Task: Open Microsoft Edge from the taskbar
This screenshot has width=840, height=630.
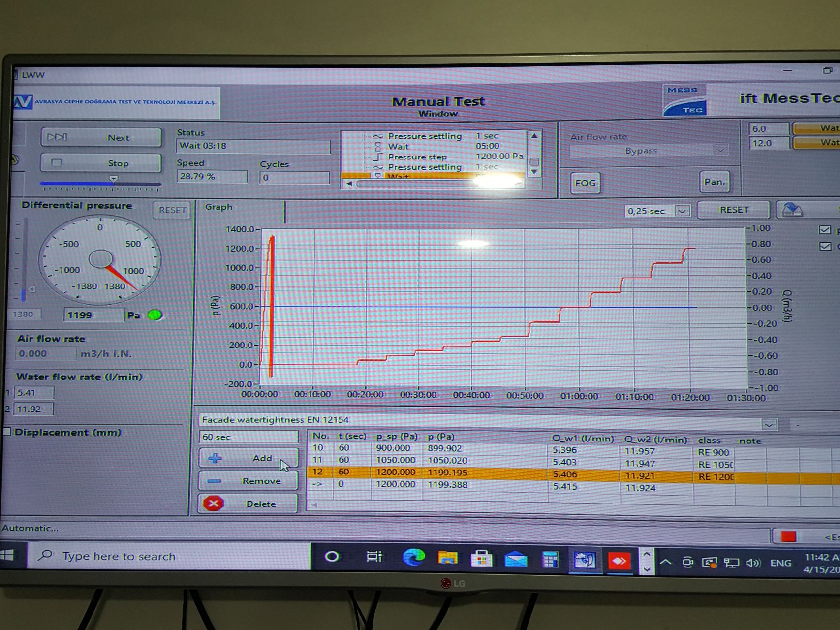Action: click(x=413, y=557)
